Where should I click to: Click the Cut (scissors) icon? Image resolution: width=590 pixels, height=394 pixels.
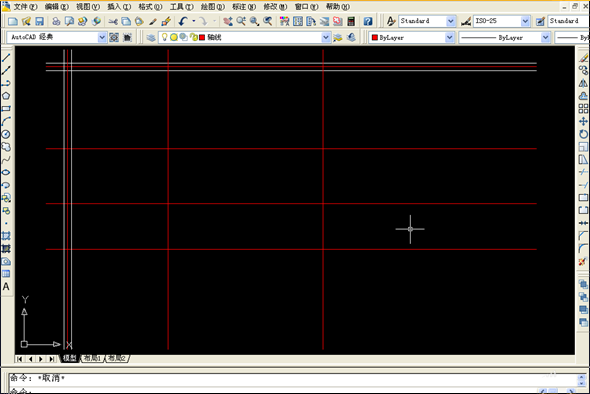[x=113, y=21]
